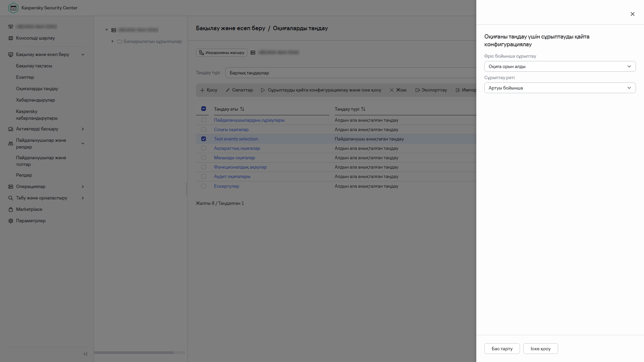
Task: Click the Параметрлер gear icon
Action: (x=11, y=221)
